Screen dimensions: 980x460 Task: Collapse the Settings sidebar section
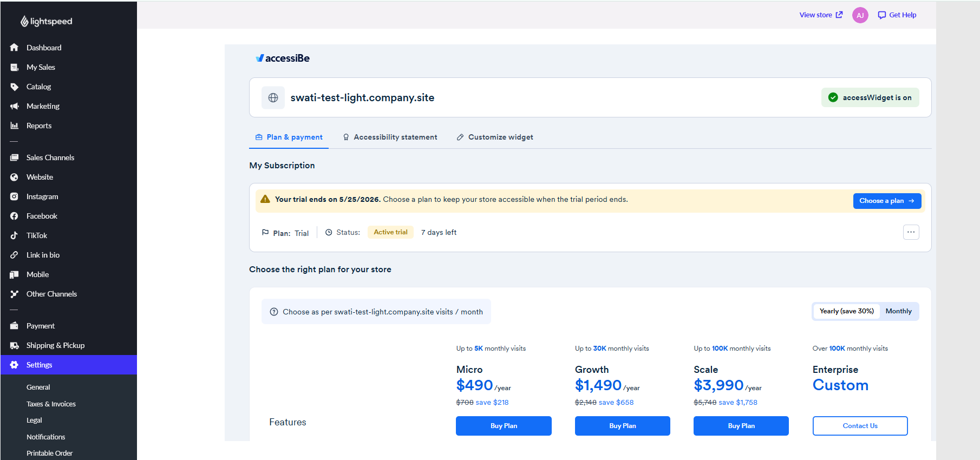69,365
